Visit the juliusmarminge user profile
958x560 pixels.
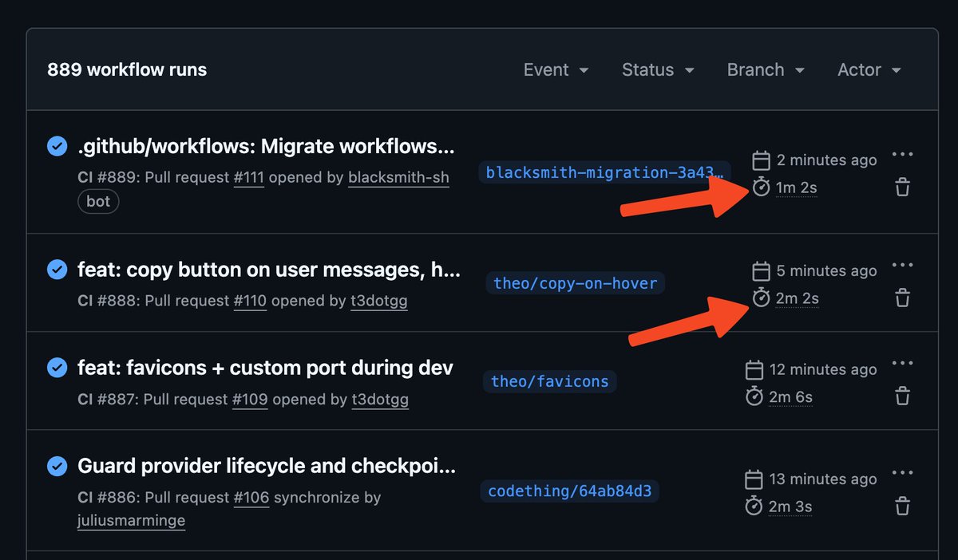[131, 521]
